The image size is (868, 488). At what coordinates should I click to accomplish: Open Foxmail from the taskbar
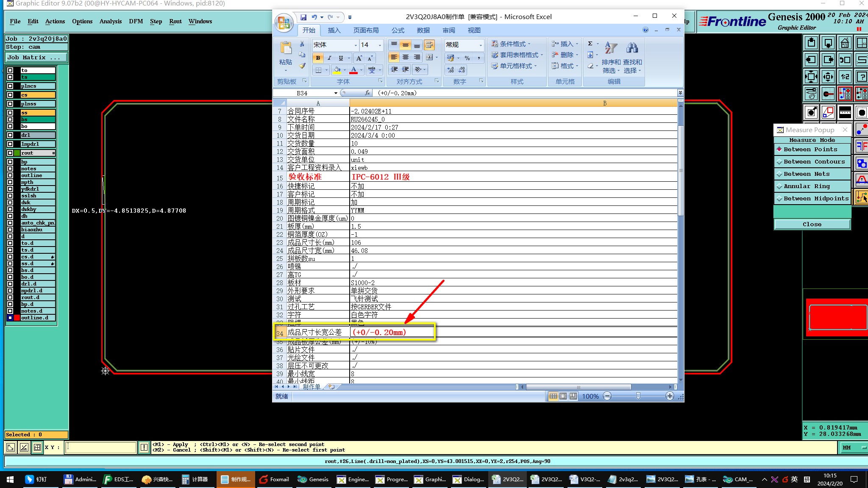[x=275, y=479]
